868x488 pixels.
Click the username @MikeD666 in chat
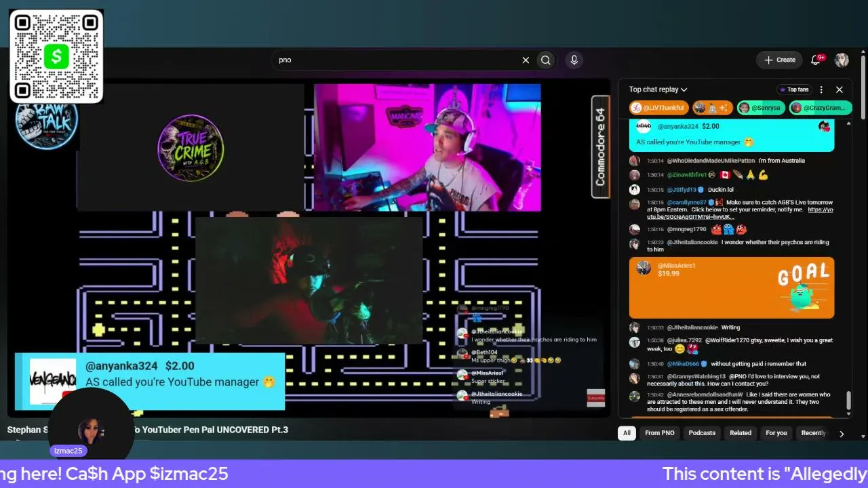(683, 364)
